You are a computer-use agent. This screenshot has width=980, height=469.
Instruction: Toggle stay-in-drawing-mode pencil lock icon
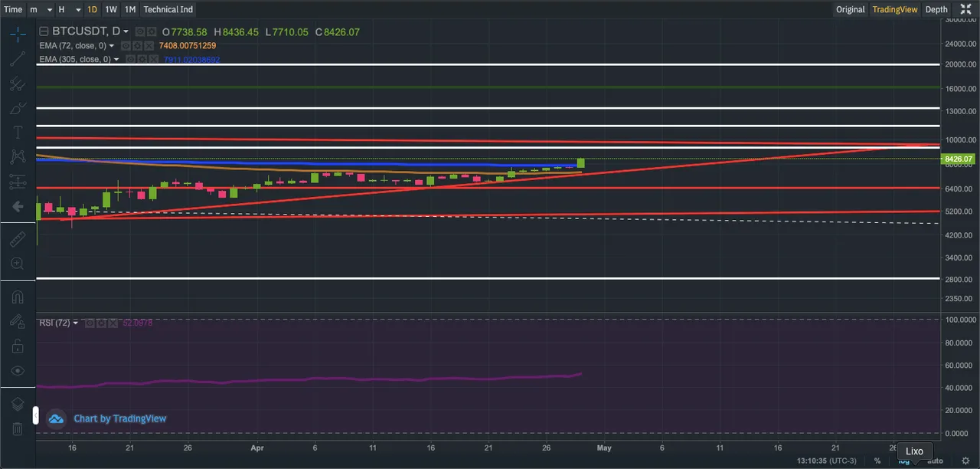pos(18,322)
